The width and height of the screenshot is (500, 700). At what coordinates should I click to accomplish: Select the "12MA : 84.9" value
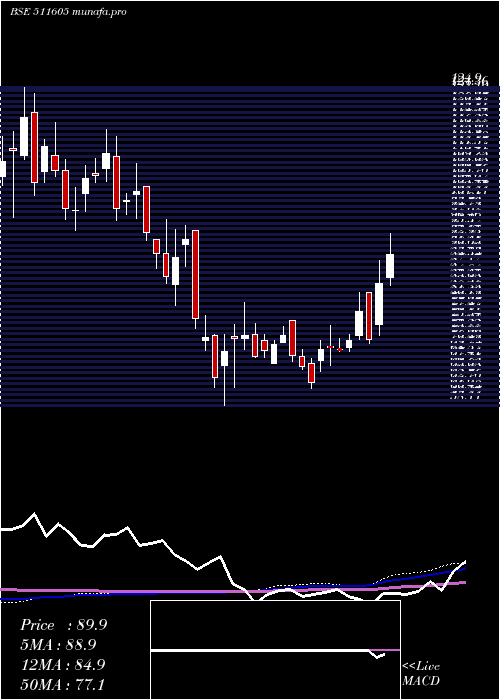click(63, 664)
